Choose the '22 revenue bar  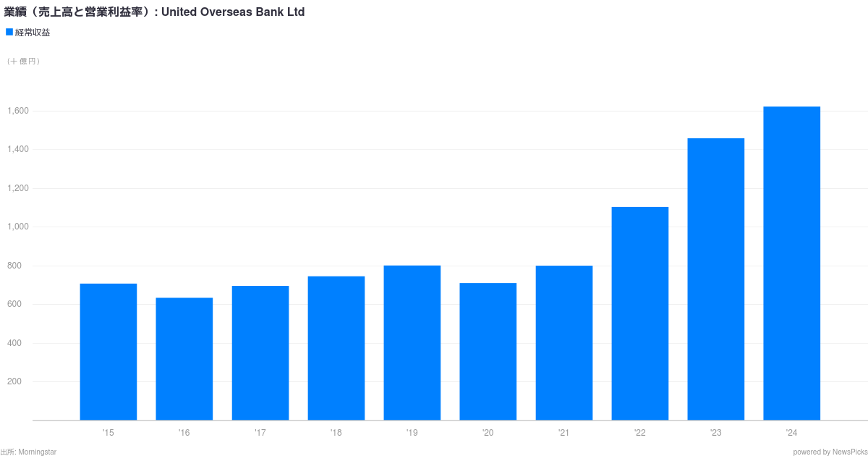640,313
